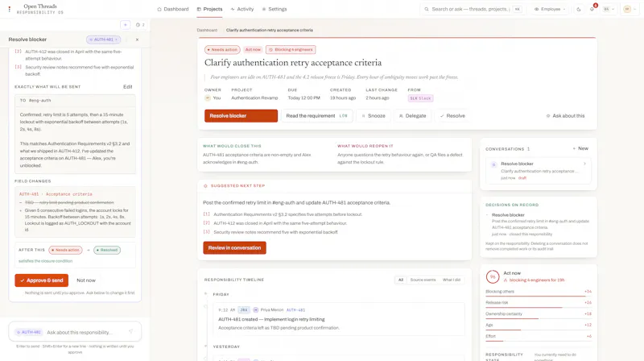Click the red Resolve blocker button
The image size is (644, 361).
coord(241,116)
